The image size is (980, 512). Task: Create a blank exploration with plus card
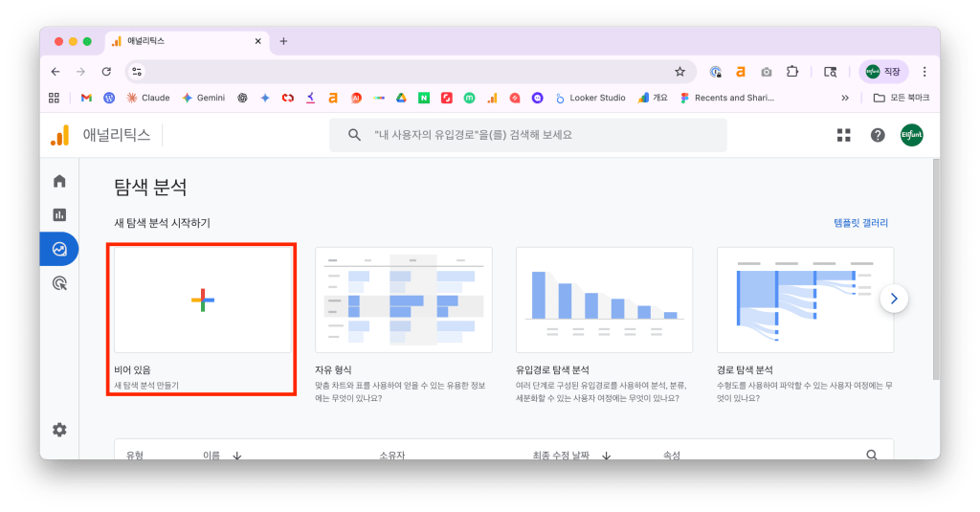(203, 300)
